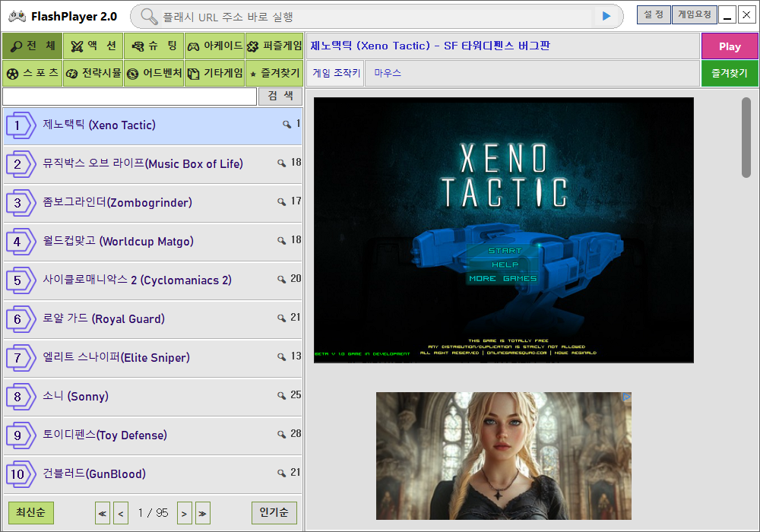The width and height of the screenshot is (760, 532).
Task: Add the game with the green 즐겨찾기 button
Action: [730, 74]
